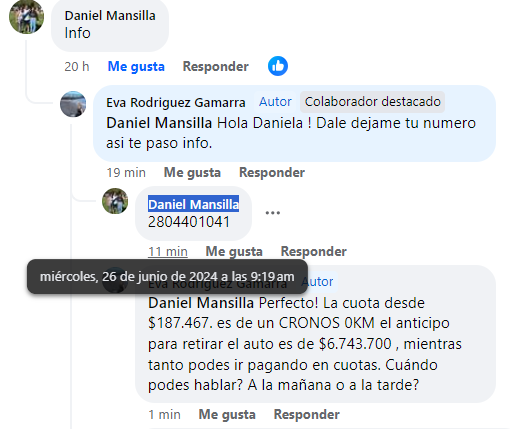
Task: Click Responder under the phone number comment
Action: (314, 251)
